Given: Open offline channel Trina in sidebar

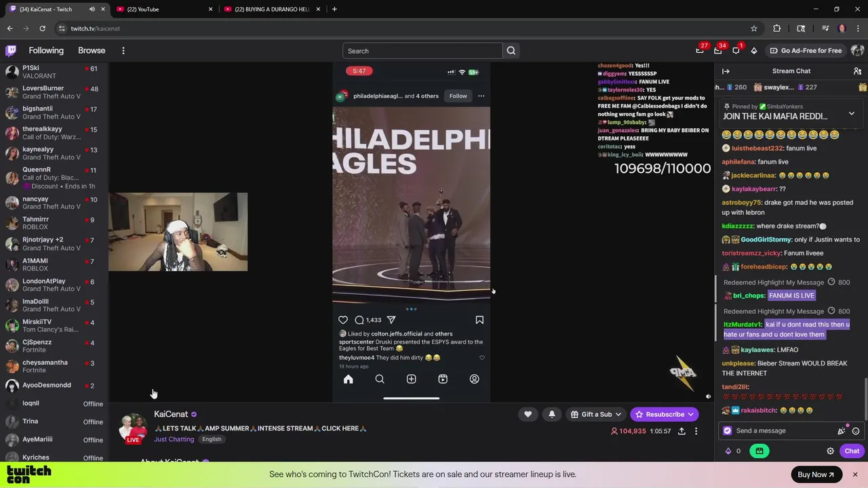Looking at the screenshot, I should [54, 422].
